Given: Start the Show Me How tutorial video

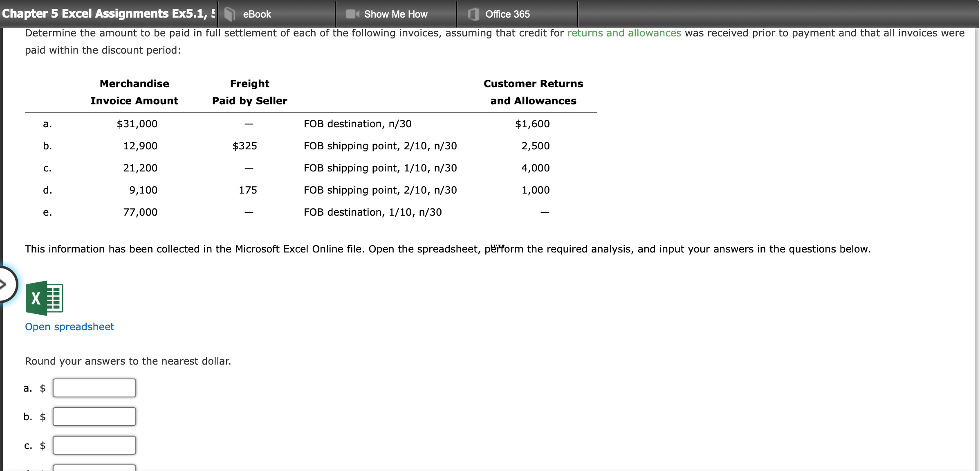Looking at the screenshot, I should coord(395,14).
